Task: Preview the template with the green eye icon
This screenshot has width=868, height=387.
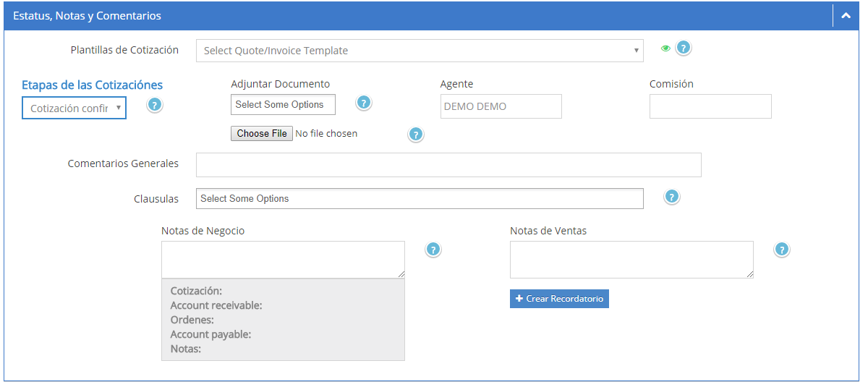Action: [665, 48]
